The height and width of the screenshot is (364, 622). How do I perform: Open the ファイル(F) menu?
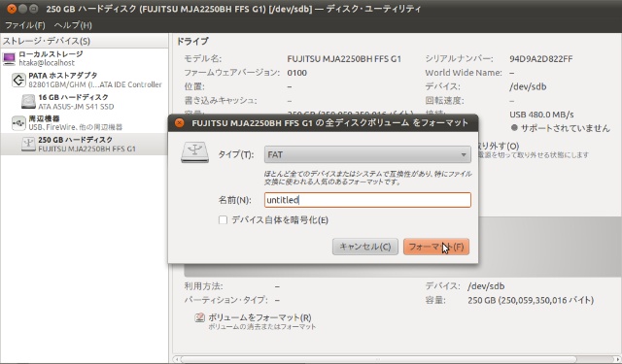[x=24, y=25]
